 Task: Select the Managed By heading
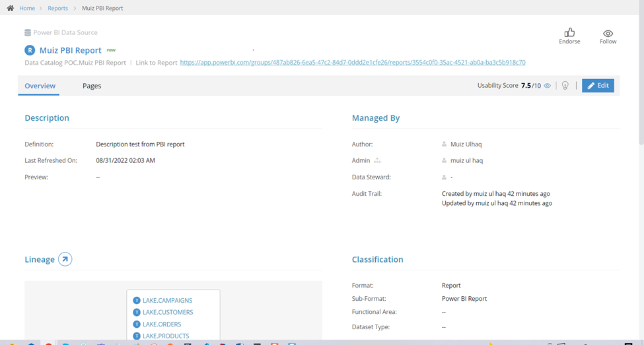click(x=375, y=118)
